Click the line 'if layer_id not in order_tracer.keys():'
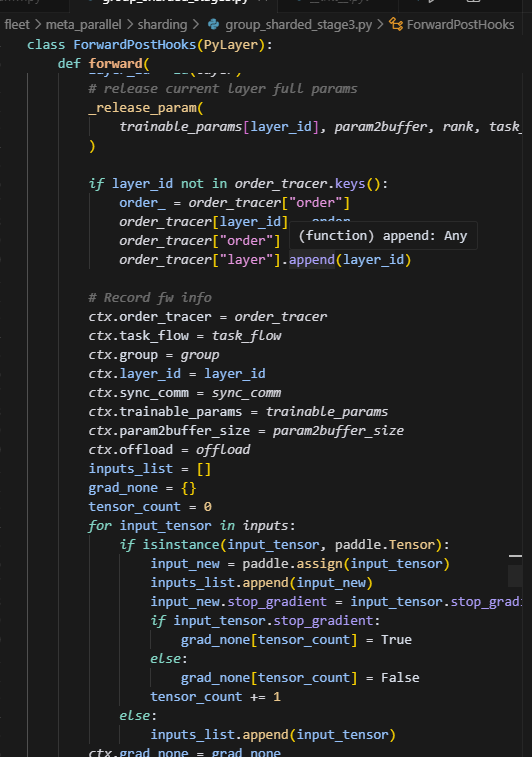The width and height of the screenshot is (532, 757). 238,184
